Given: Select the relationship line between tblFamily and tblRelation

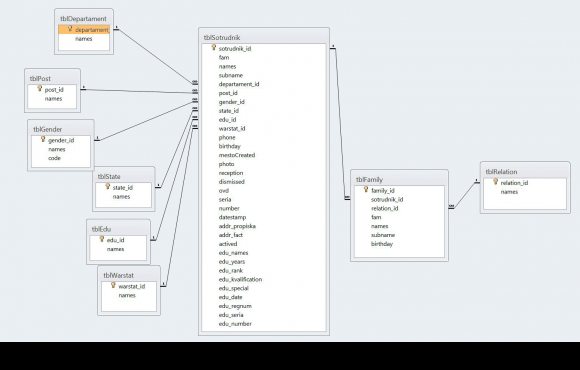Looking at the screenshot, I should 464,195.
